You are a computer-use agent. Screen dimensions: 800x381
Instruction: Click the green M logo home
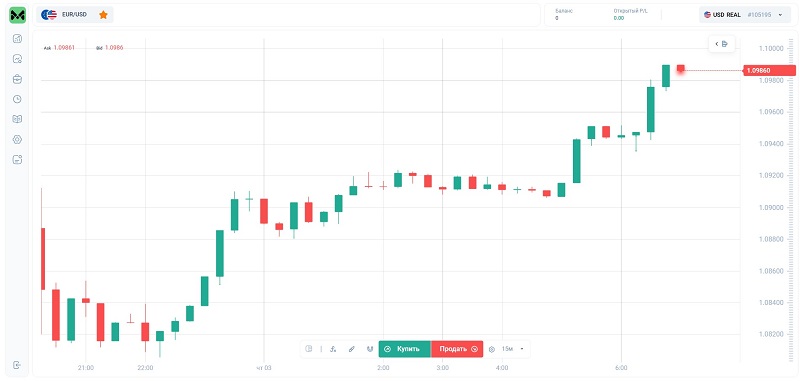click(17, 15)
